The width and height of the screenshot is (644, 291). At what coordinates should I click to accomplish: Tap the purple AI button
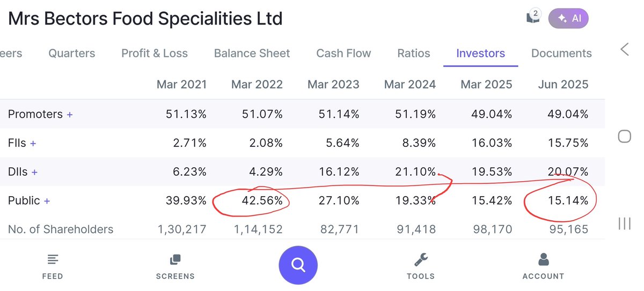(x=568, y=18)
